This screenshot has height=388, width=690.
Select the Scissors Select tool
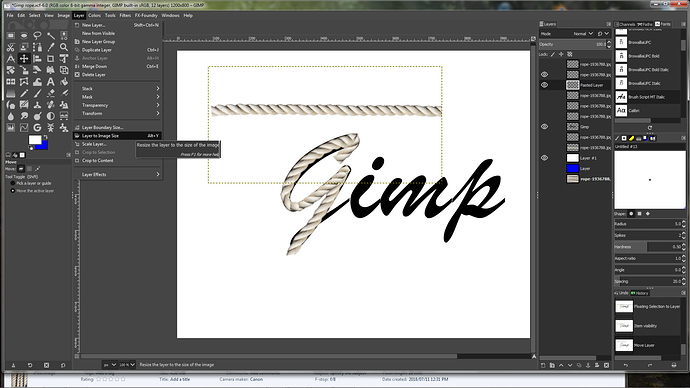point(11,47)
